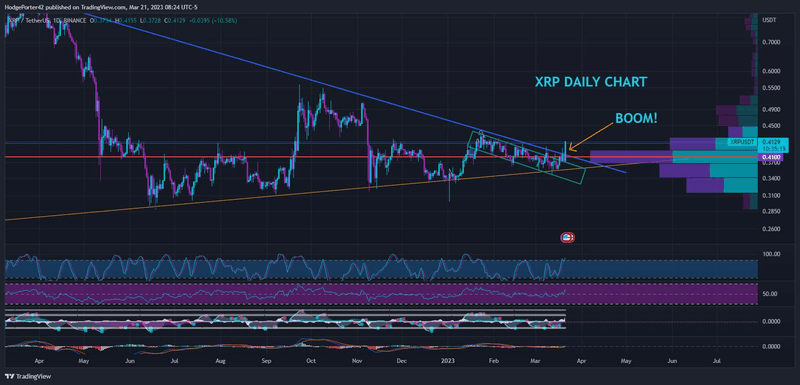Click the XRPUSDT symbol price tag

(741, 142)
